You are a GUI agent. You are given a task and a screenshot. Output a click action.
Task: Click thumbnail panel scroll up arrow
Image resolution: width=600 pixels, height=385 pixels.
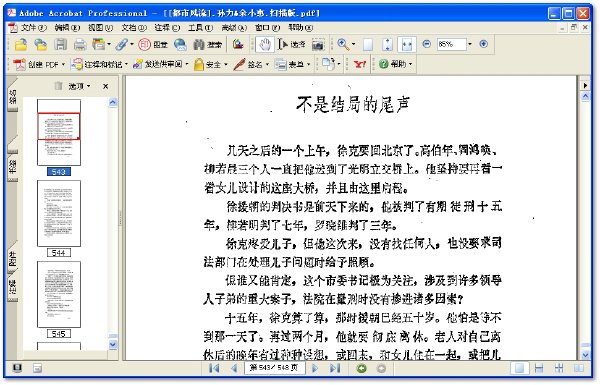click(x=113, y=103)
